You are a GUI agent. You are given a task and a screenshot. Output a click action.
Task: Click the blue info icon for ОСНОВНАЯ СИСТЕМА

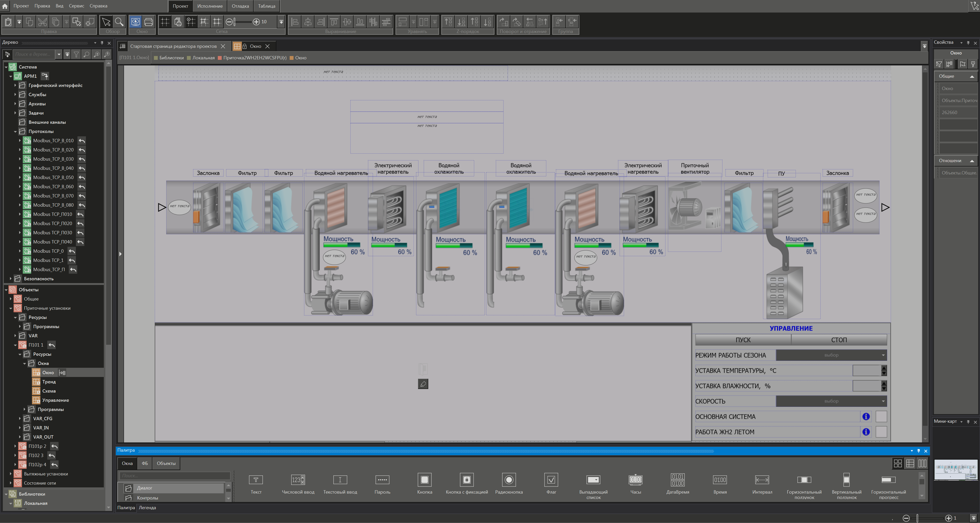click(866, 416)
